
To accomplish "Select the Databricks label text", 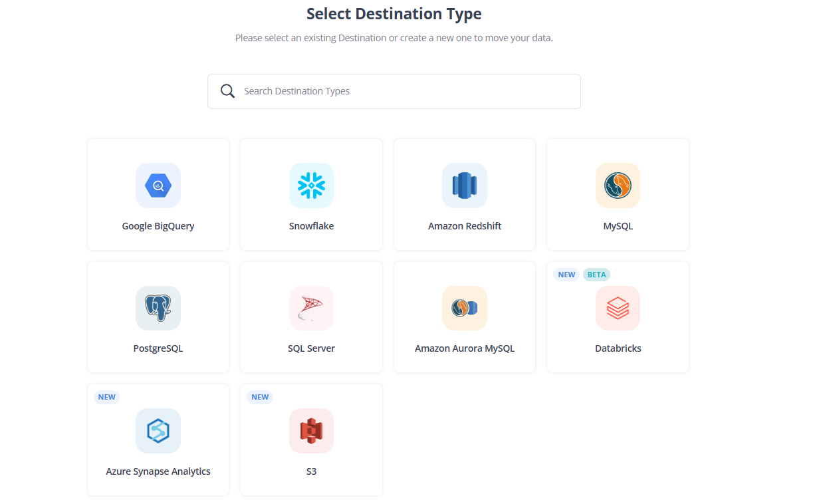I will tap(618, 348).
